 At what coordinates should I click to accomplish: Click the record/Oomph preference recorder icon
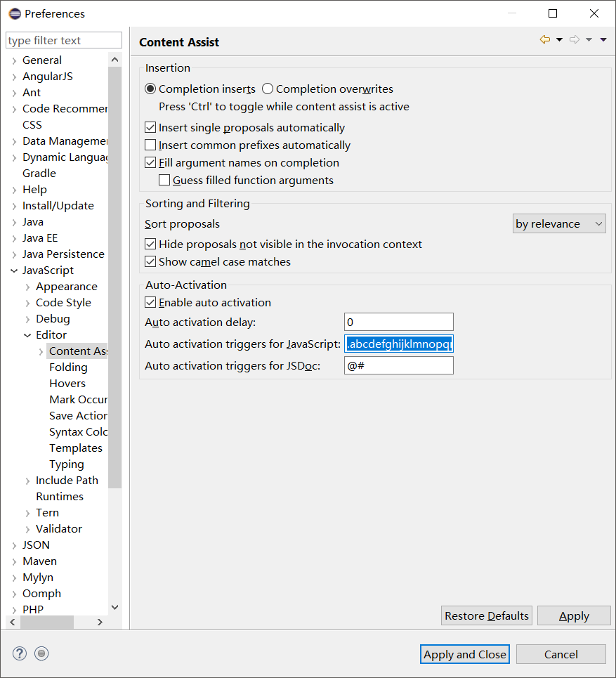pyautogui.click(x=41, y=653)
